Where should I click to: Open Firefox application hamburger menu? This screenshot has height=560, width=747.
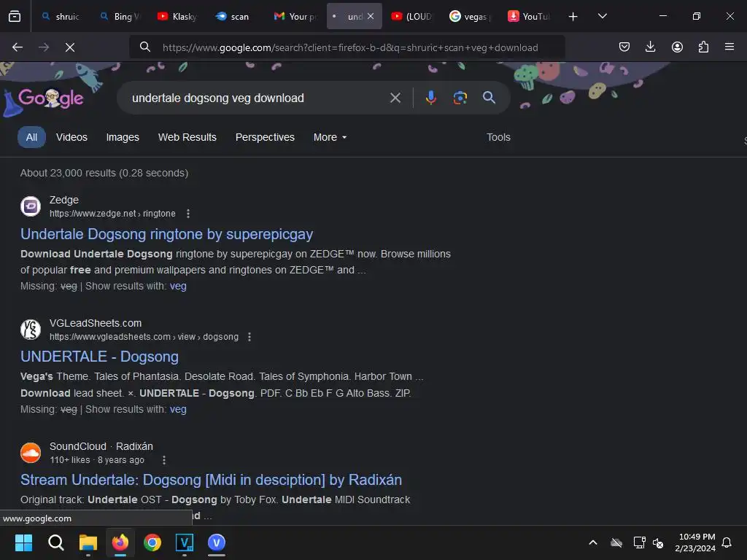coord(729,47)
